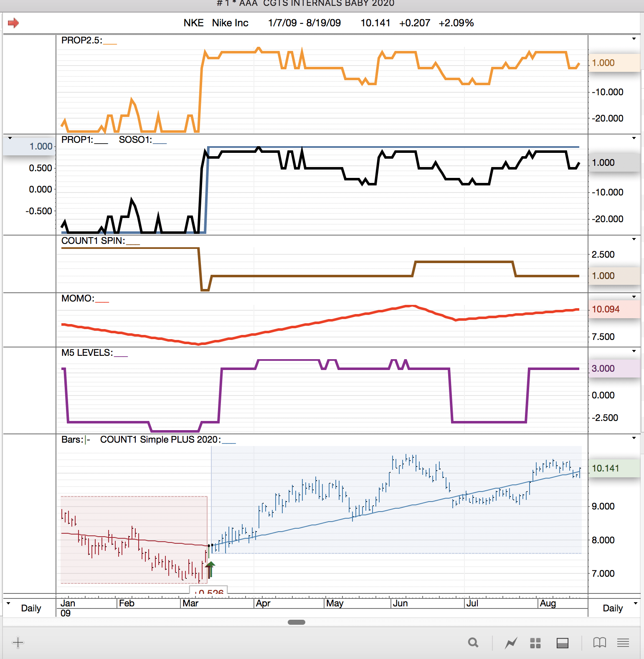The height and width of the screenshot is (659, 644).
Task: Click the MOMO indicator label
Action: (78, 299)
